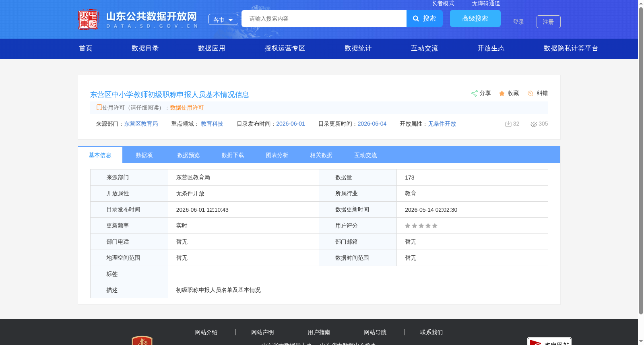Click the page vertical scrollbar
The image size is (644, 345).
(641, 161)
